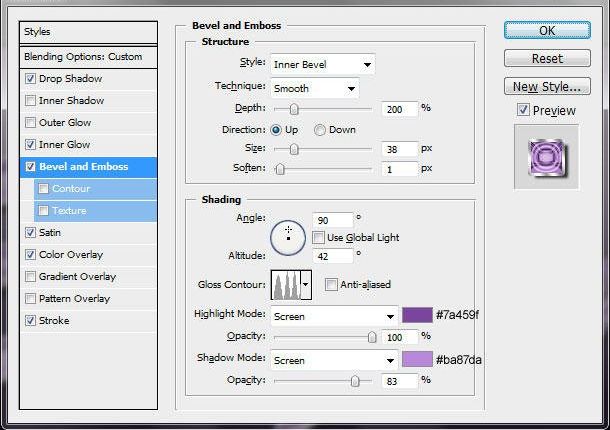Click the Size slider handle
610x430 pixels.
pos(294,149)
